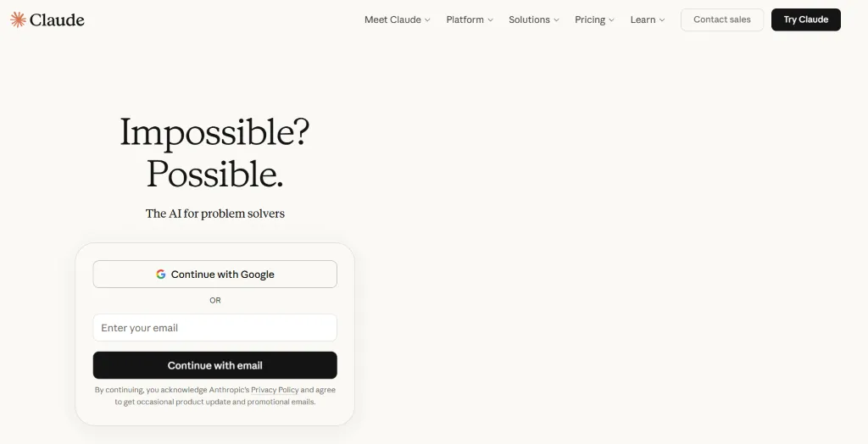Click the chevron beside Learn

click(x=662, y=20)
